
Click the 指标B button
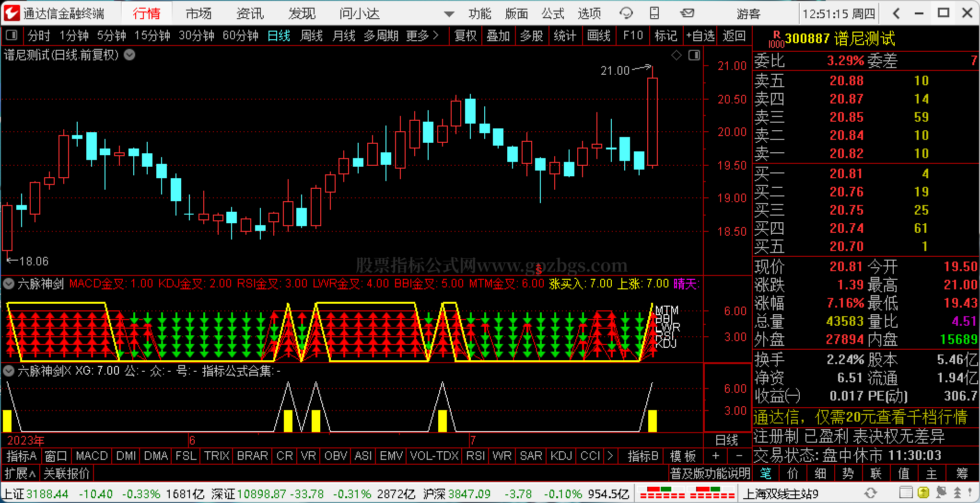(643, 456)
